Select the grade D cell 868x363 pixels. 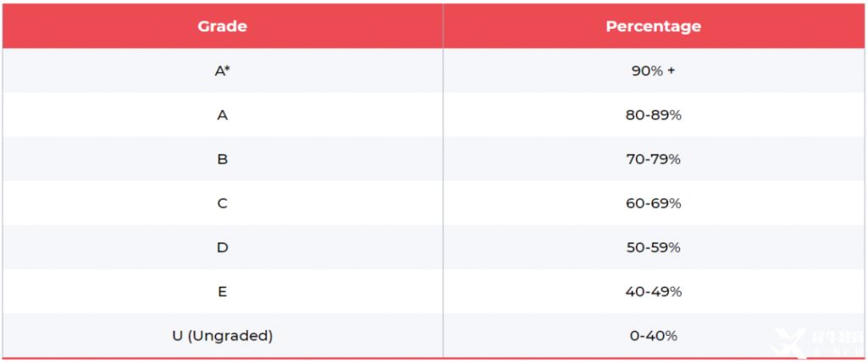point(222,248)
